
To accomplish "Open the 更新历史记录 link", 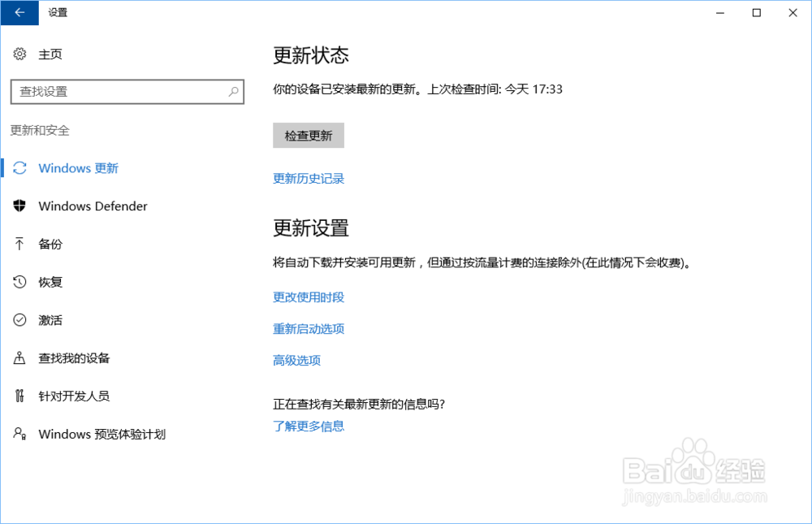I will (309, 178).
